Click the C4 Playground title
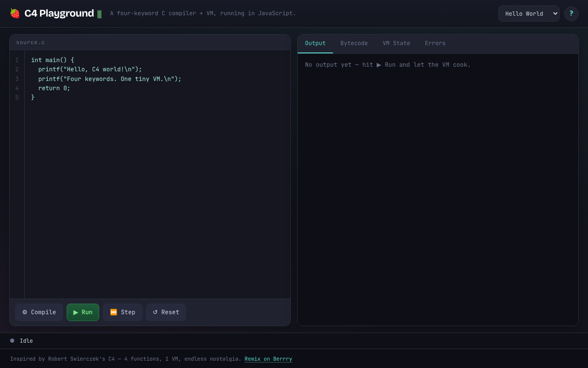The width and height of the screenshot is (588, 368). (59, 13)
